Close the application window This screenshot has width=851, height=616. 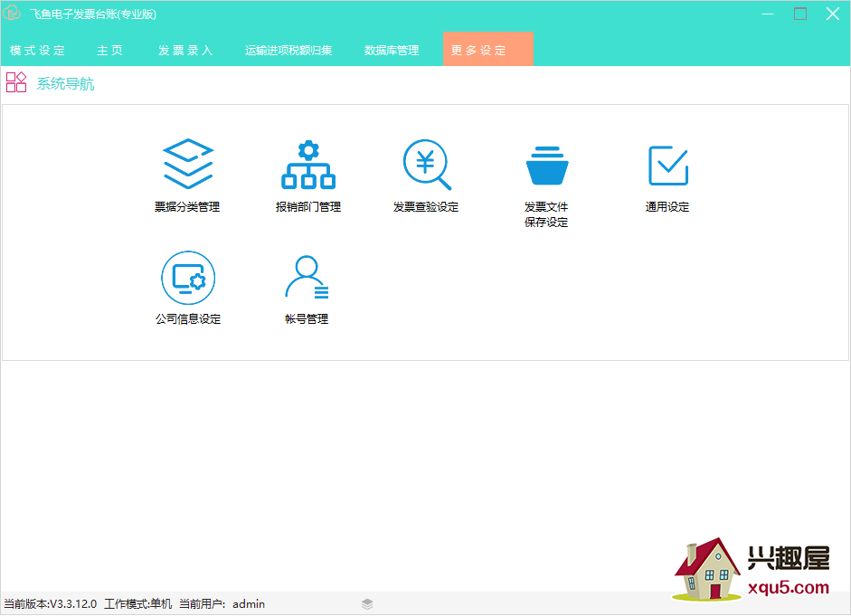833,14
